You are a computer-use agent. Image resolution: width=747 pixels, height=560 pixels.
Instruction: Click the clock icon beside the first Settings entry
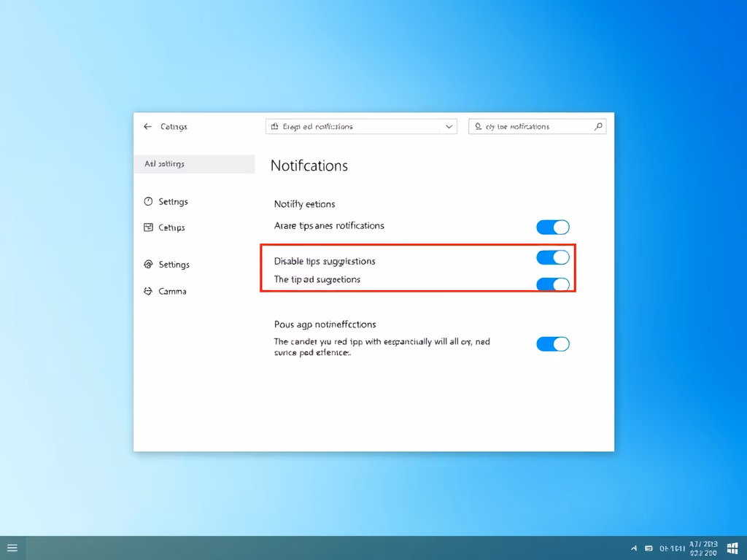click(x=149, y=202)
